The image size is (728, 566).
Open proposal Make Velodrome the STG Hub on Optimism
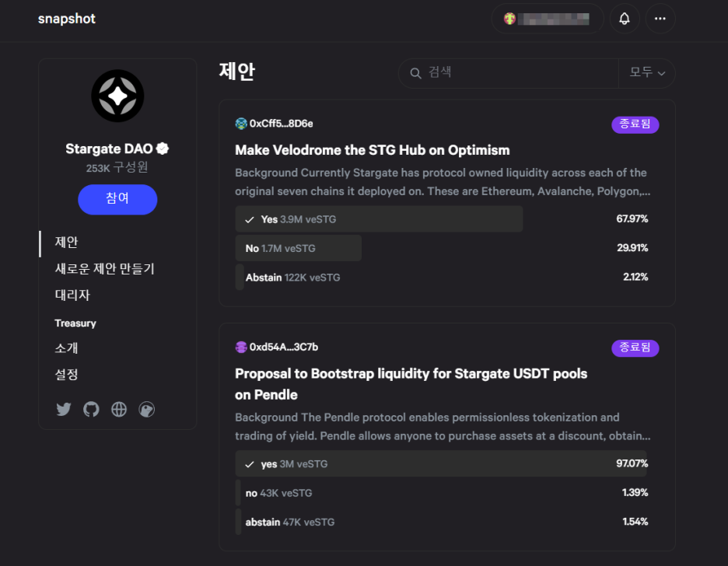pyautogui.click(x=373, y=150)
